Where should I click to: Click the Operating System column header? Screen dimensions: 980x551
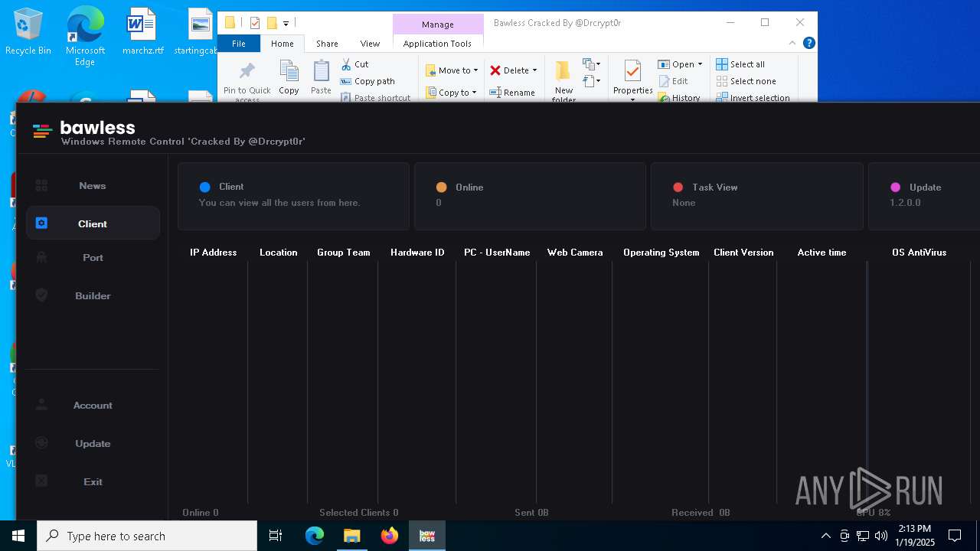click(661, 253)
